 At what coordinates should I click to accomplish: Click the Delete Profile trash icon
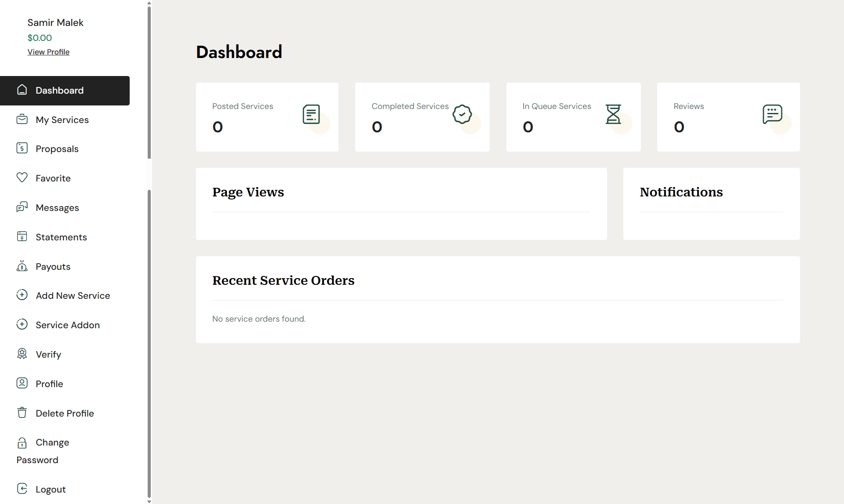22,413
